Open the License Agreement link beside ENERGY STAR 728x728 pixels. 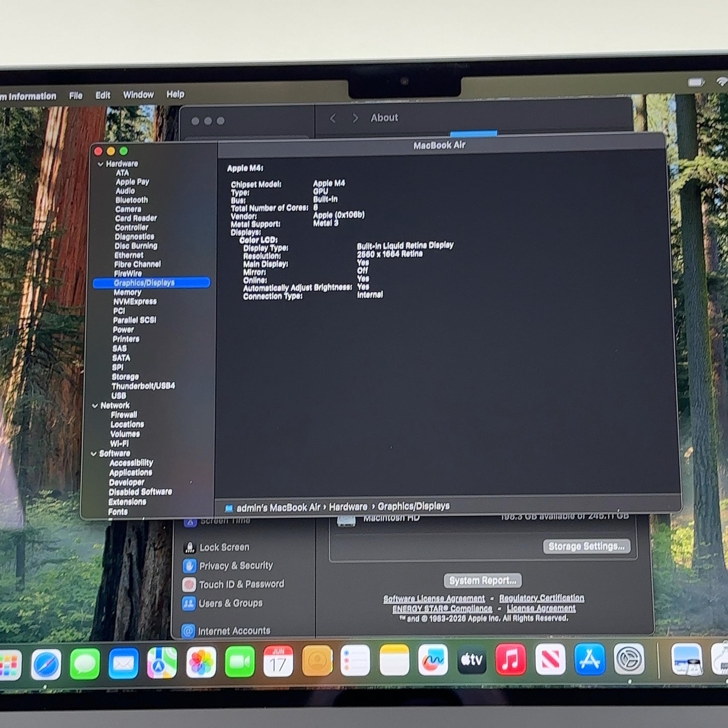pyautogui.click(x=541, y=608)
